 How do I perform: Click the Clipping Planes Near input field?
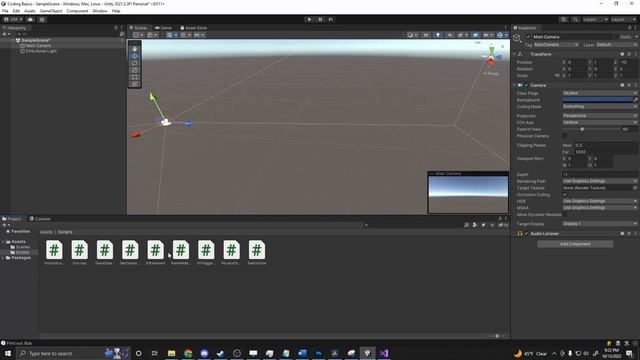606,145
